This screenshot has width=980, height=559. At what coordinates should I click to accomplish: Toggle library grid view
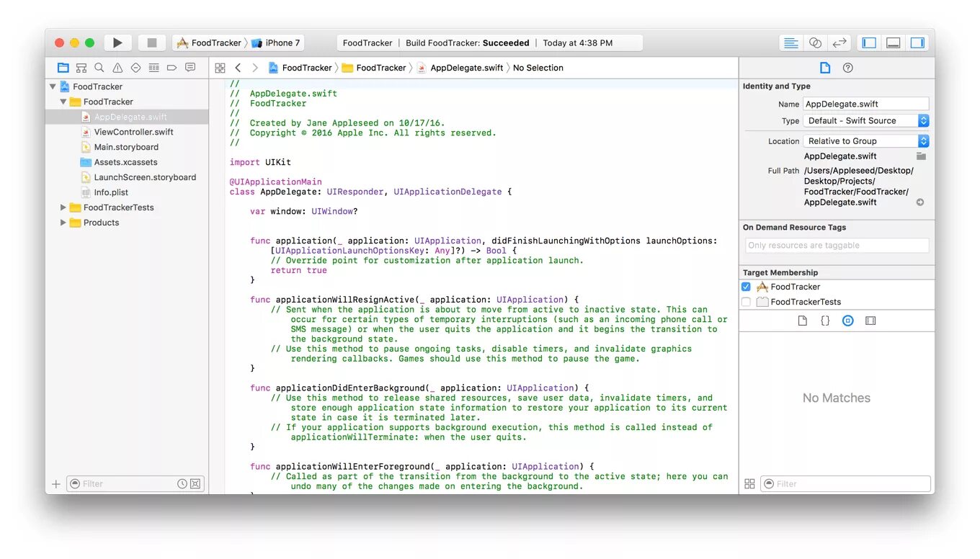(x=749, y=484)
